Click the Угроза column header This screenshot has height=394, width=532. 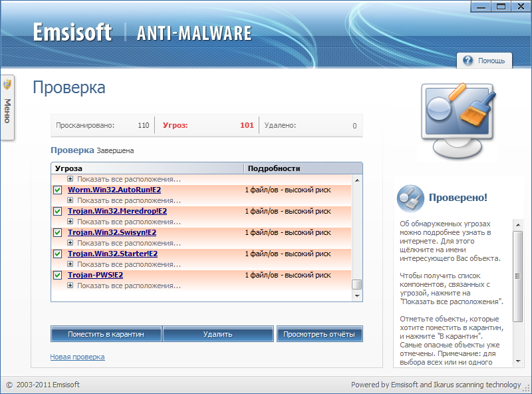tap(148, 168)
